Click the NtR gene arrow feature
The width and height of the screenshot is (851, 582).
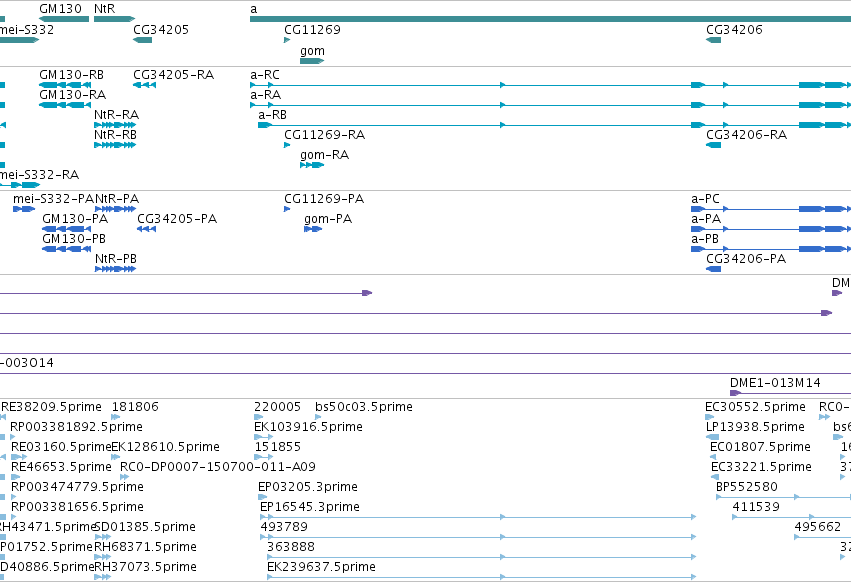pos(114,19)
